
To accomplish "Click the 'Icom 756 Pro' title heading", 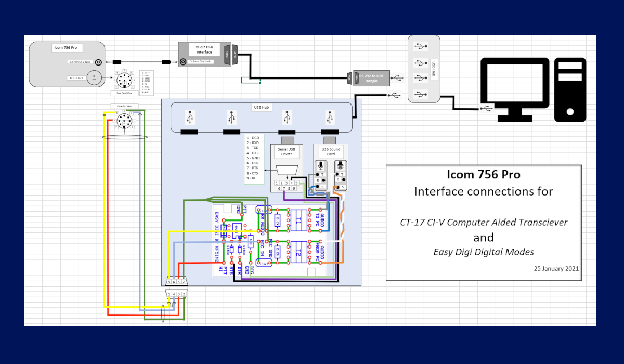I will 484,174.
